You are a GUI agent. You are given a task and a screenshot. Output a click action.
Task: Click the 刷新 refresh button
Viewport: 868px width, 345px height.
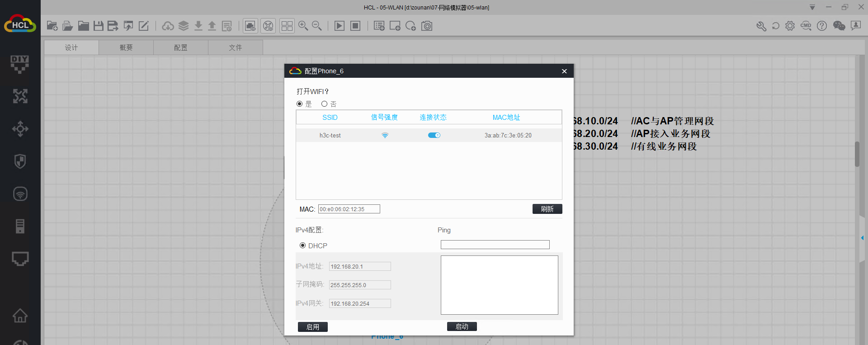547,209
